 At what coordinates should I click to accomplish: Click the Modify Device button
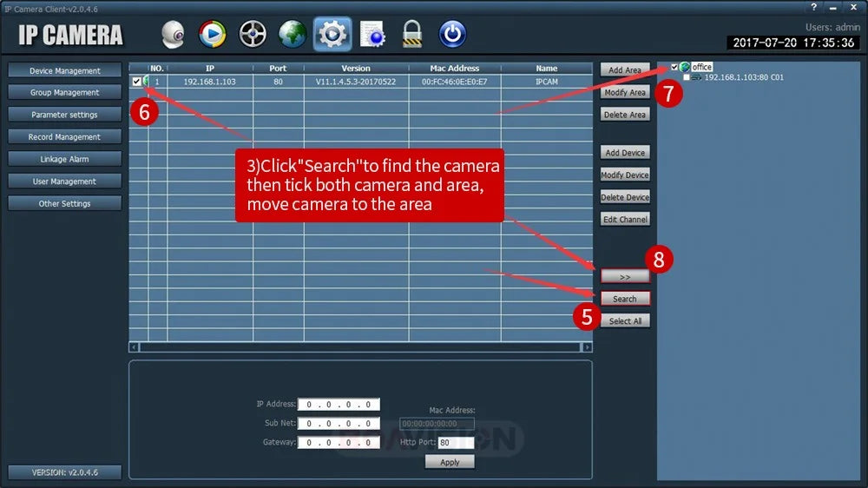625,175
